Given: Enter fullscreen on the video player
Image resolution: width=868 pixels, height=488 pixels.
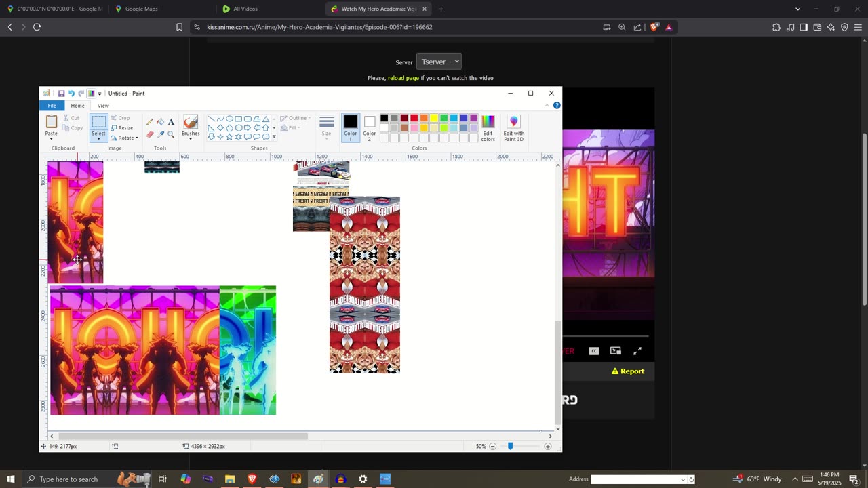Looking at the screenshot, I should pyautogui.click(x=637, y=351).
